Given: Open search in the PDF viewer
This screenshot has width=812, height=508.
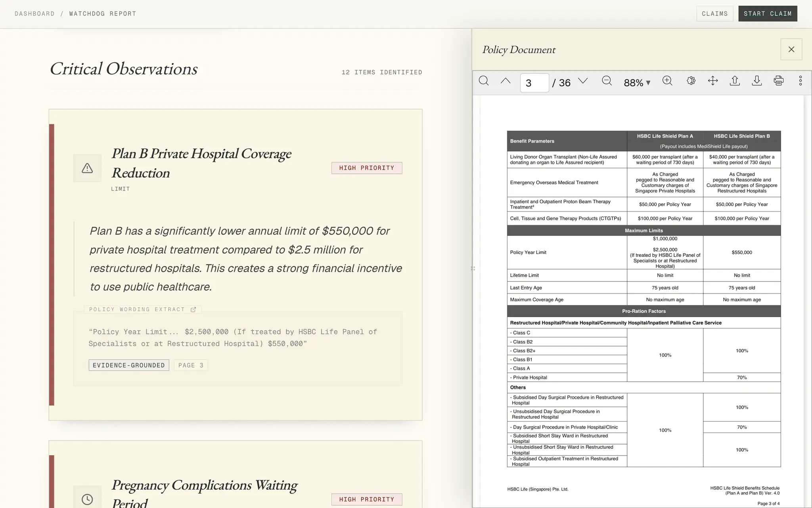Looking at the screenshot, I should pos(484,81).
